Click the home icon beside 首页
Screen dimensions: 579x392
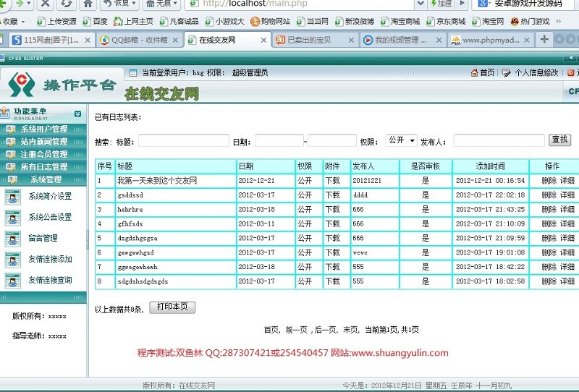click(x=474, y=73)
